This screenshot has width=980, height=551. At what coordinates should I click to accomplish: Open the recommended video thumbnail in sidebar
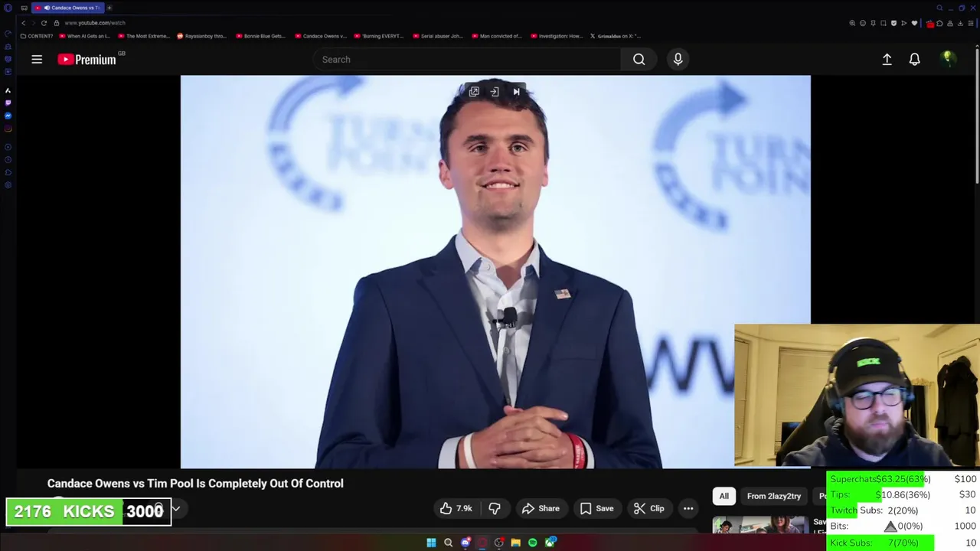[759, 525]
